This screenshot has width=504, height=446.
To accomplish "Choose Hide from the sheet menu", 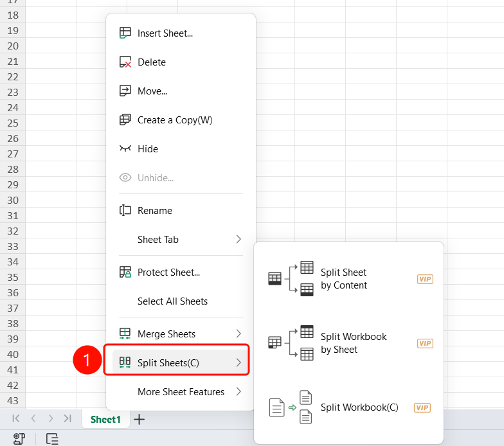I will tap(181, 149).
